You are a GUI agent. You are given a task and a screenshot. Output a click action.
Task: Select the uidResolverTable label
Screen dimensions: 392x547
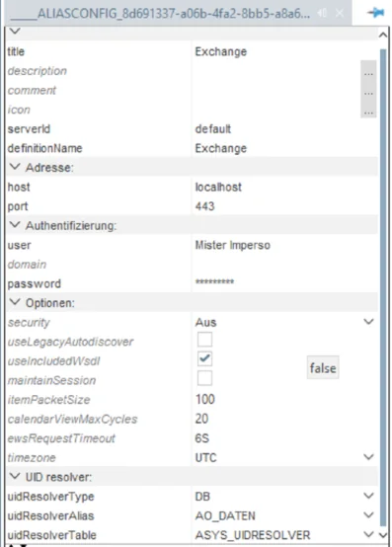click(x=52, y=535)
